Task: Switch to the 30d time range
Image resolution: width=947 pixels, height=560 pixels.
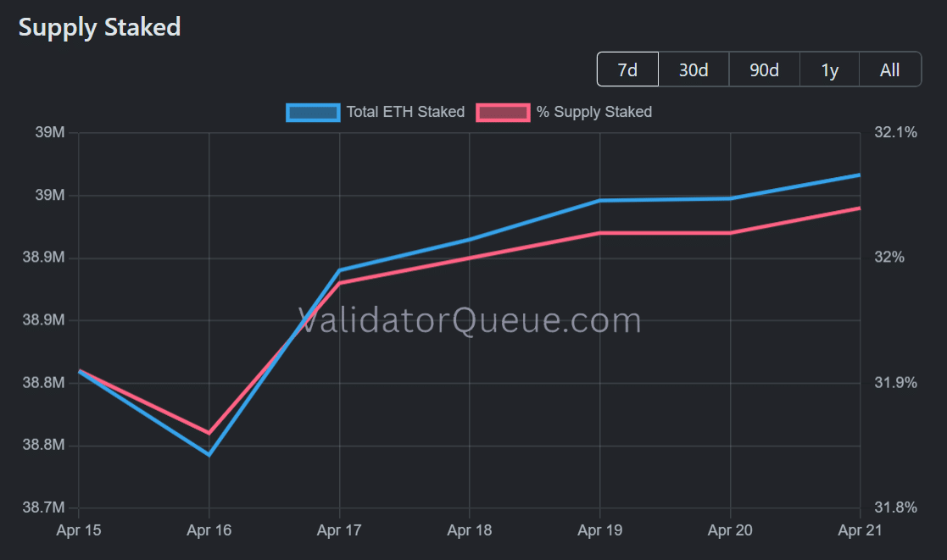Action: [x=694, y=69]
